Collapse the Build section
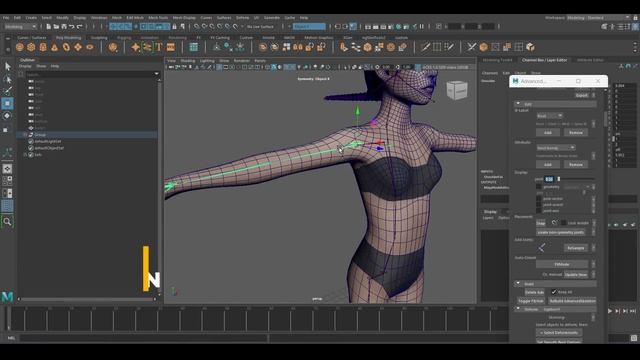 (518, 283)
